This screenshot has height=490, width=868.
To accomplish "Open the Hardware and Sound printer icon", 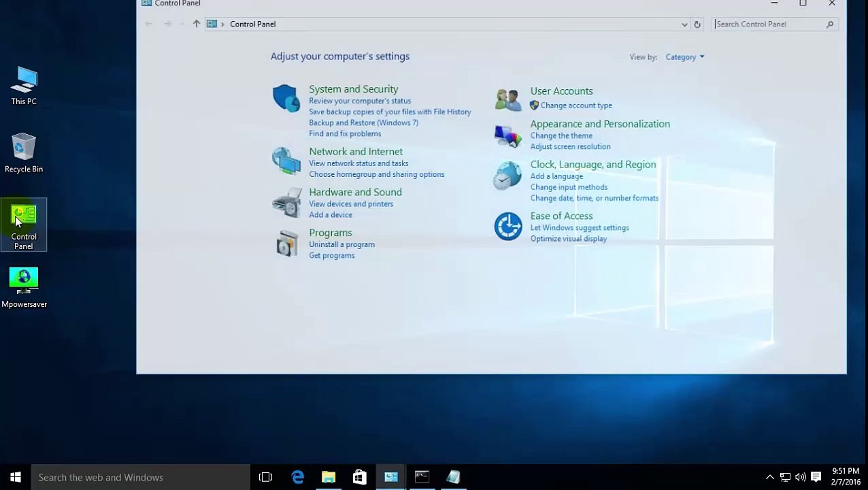I will 286,202.
